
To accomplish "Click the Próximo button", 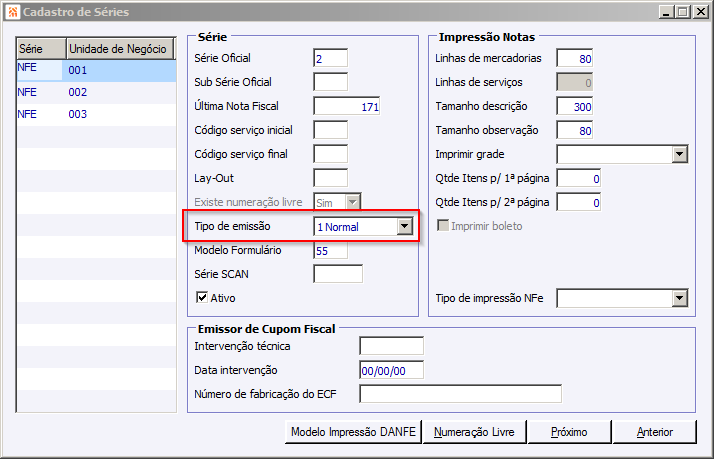I will click(x=569, y=432).
